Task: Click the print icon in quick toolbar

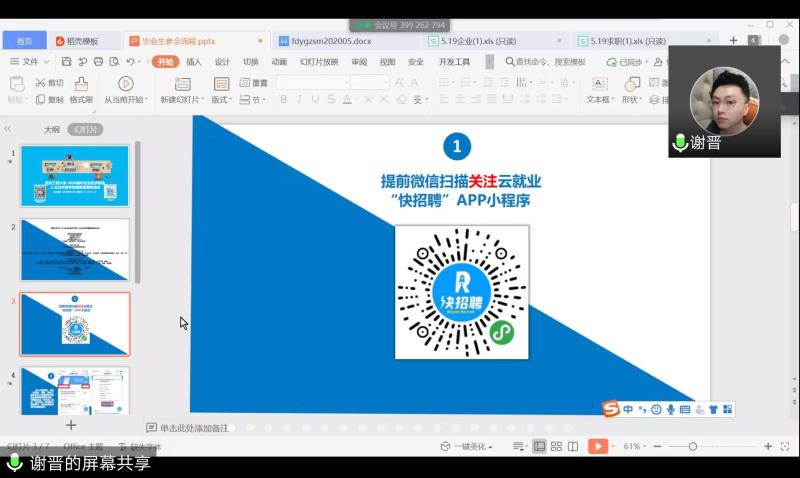Action: [x=98, y=62]
